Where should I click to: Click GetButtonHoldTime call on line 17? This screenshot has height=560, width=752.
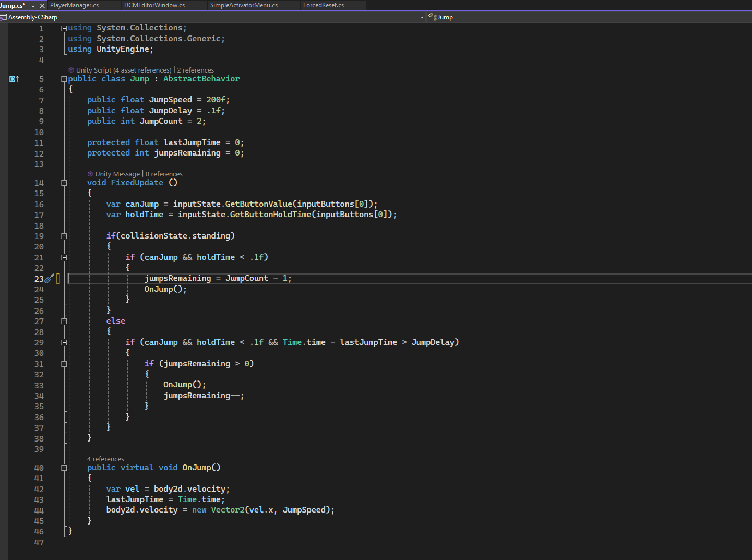click(271, 215)
